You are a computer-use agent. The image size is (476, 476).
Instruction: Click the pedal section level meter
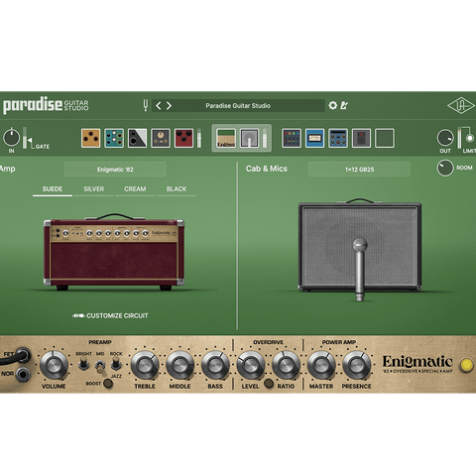pyautogui.click(x=199, y=138)
